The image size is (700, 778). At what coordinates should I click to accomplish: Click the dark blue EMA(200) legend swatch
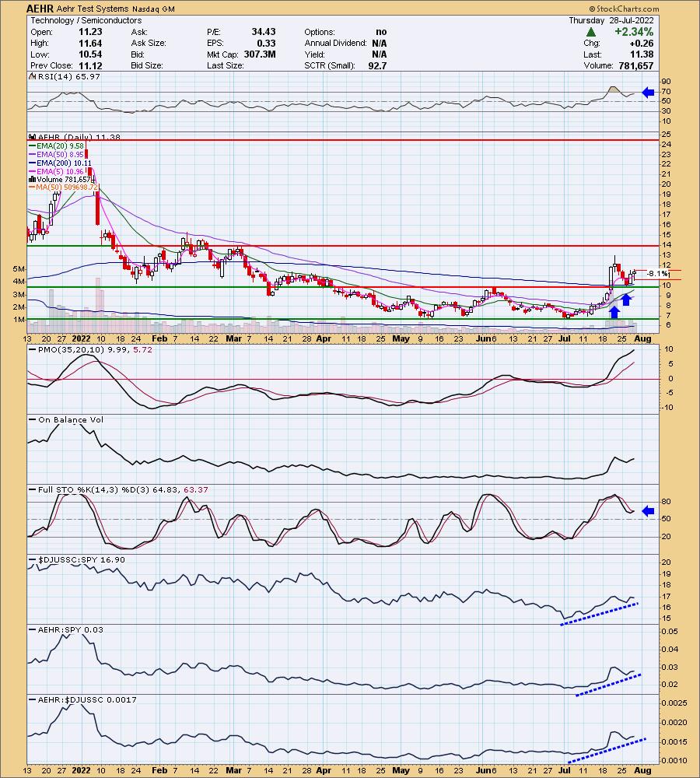click(x=32, y=163)
